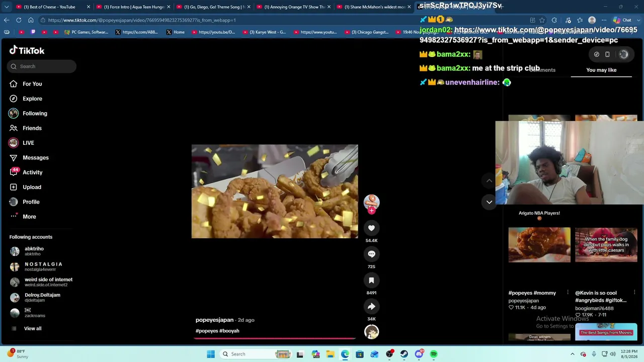Switch to the Force Intro Aqua Teen tab
This screenshot has width=644, height=362.
click(133, 7)
